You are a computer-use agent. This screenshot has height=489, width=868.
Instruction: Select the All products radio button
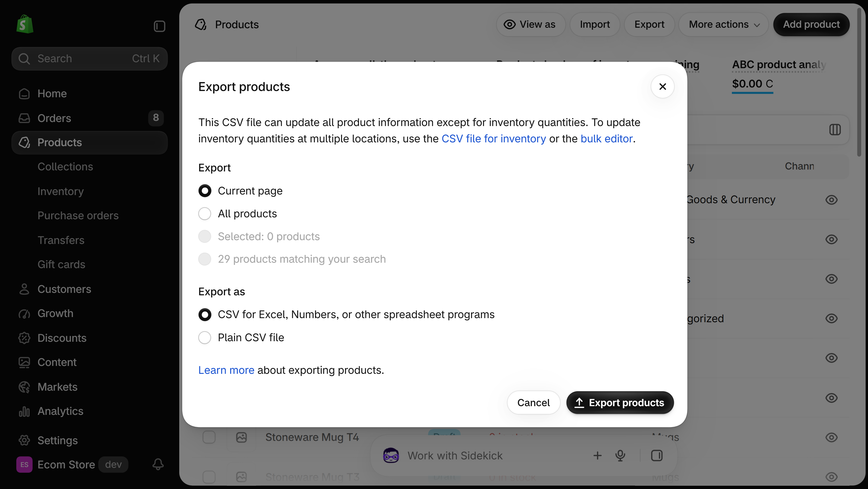(205, 214)
